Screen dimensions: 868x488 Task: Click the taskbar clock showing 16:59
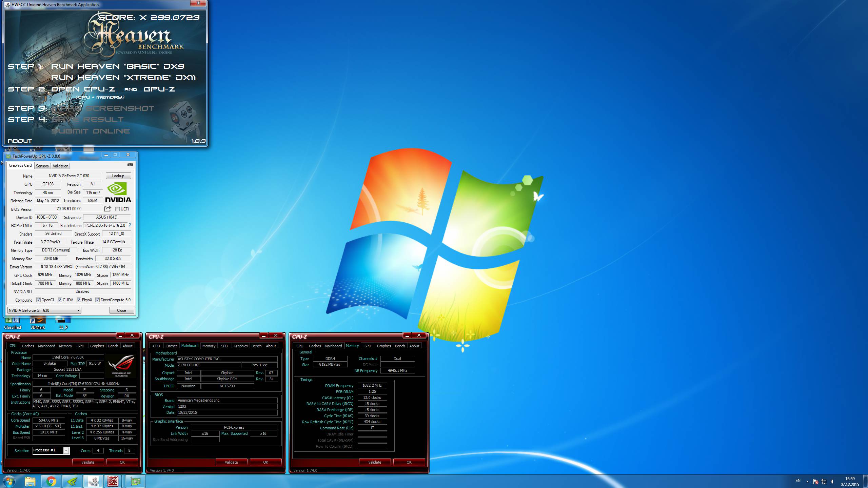(x=850, y=482)
